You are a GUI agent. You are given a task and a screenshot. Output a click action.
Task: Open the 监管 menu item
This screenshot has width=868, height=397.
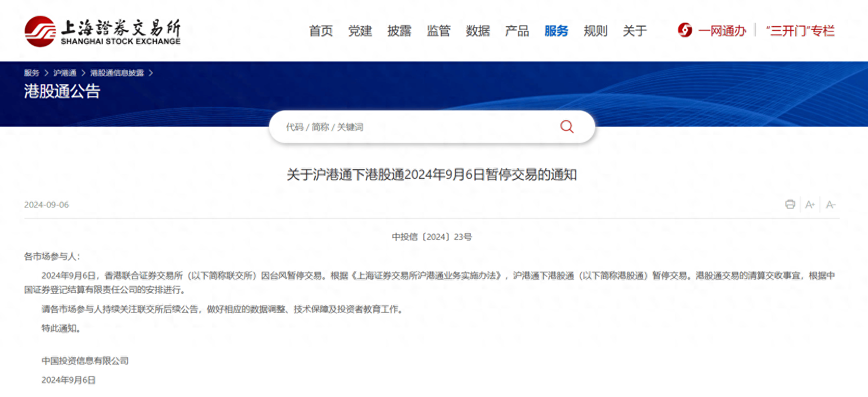click(x=439, y=31)
